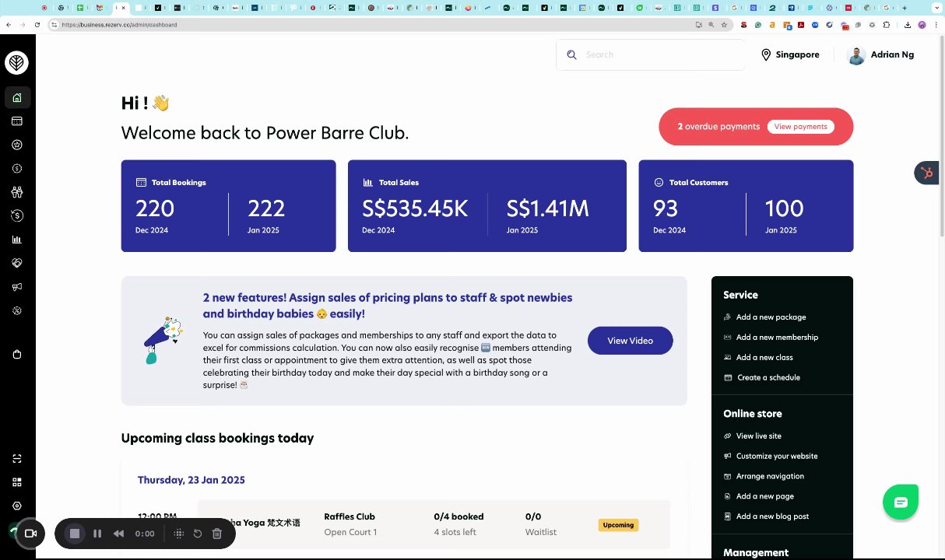945x560 pixels.
Task: Click the customers people icon in sidebar
Action: (17, 192)
